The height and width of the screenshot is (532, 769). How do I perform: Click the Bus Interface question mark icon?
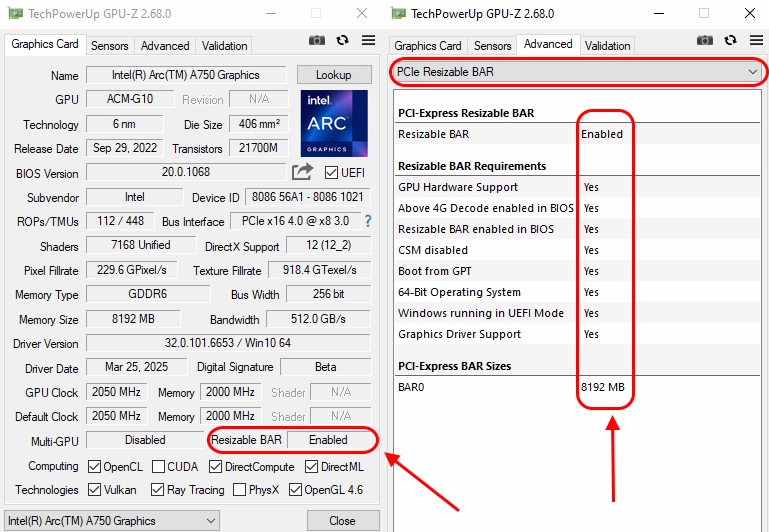pos(368,221)
